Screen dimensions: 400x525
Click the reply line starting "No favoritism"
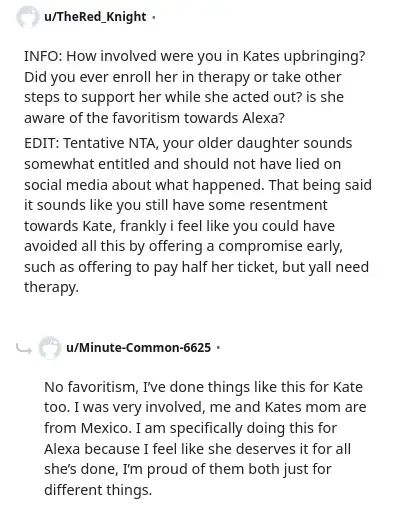click(204, 387)
